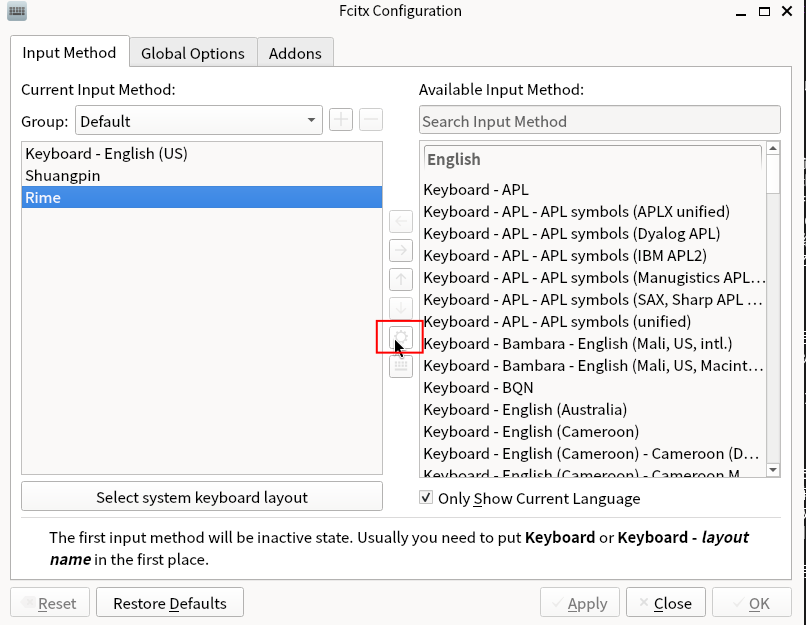Viewport: 806px width, 625px height.
Task: Add a new group with plus button
Action: click(341, 121)
